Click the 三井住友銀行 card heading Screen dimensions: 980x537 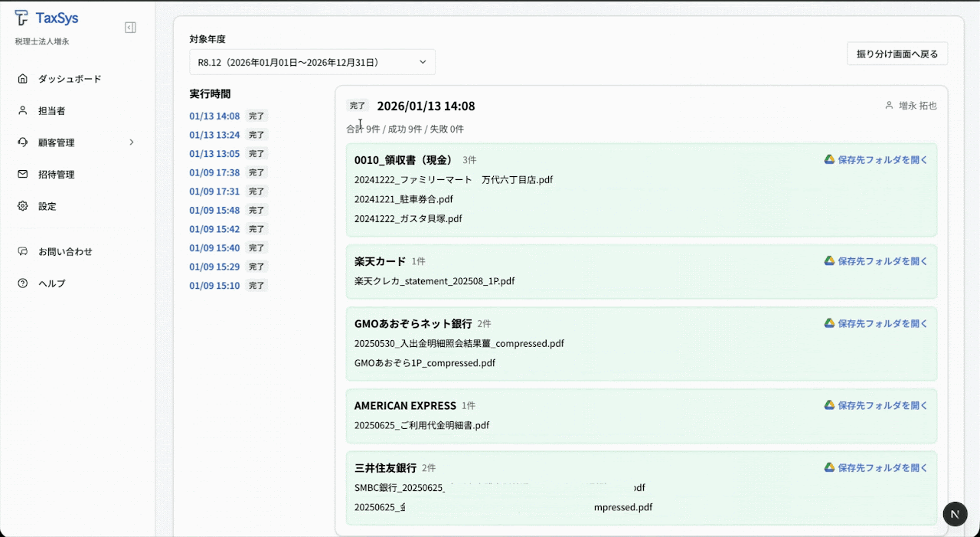point(385,467)
